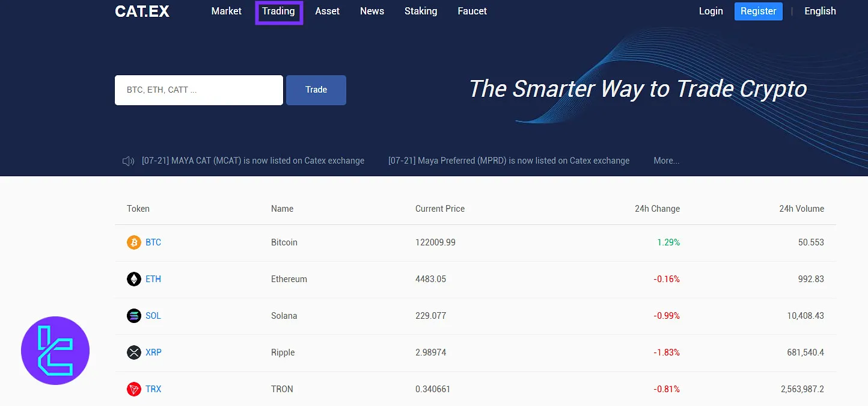Click the purple circular logo badge
The width and height of the screenshot is (868, 406).
click(55, 351)
